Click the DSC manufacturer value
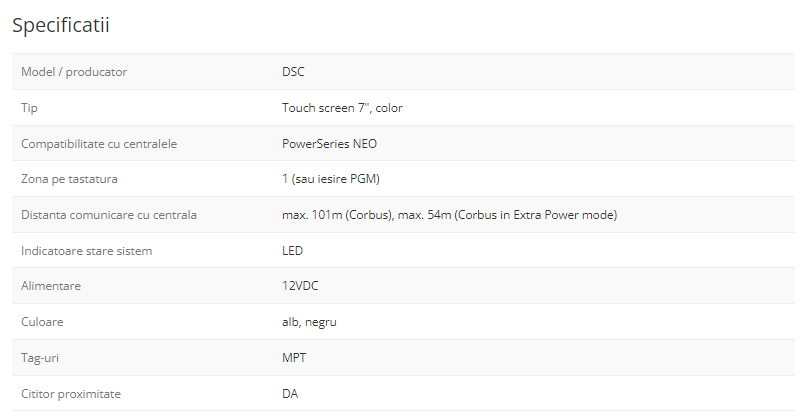 click(293, 72)
